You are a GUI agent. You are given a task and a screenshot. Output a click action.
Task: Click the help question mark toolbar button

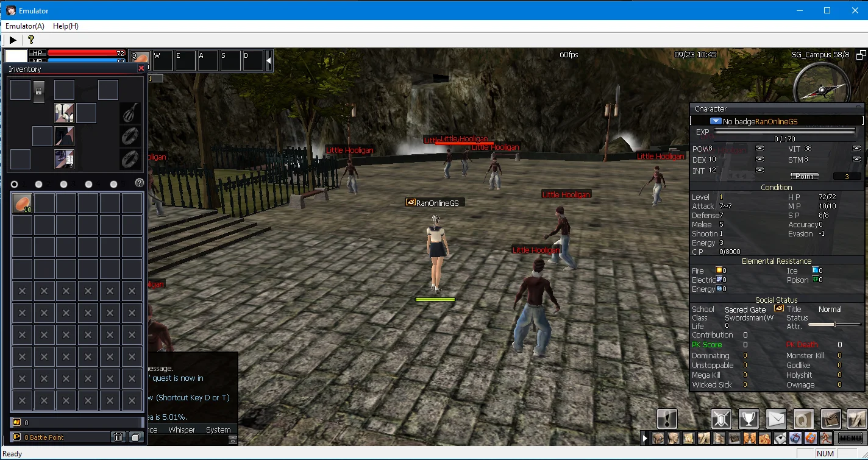pyautogui.click(x=31, y=40)
